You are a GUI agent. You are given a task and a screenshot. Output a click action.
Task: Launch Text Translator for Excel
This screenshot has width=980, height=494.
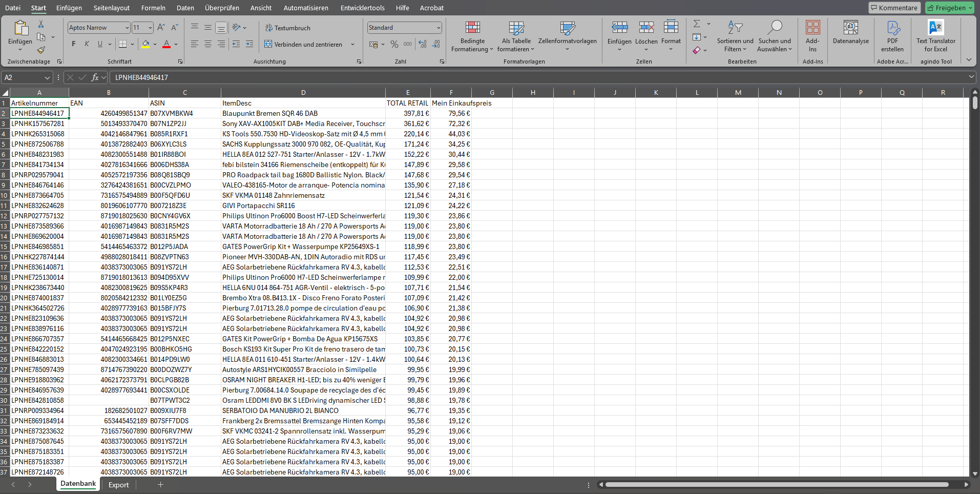point(936,36)
